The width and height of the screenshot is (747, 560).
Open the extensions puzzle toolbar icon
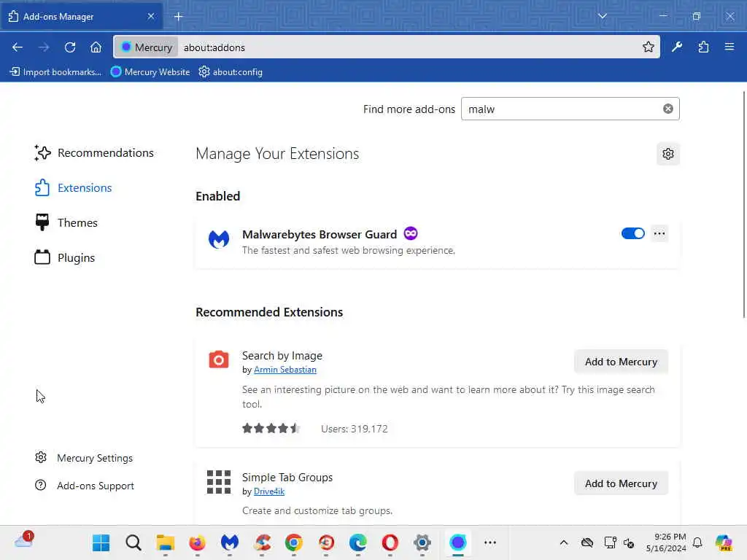(703, 47)
